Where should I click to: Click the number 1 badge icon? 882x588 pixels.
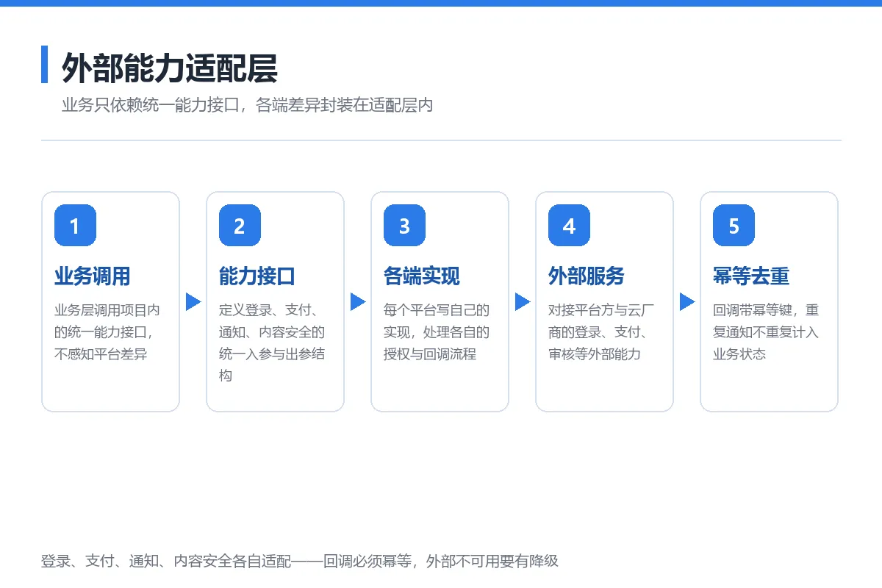coord(75,225)
